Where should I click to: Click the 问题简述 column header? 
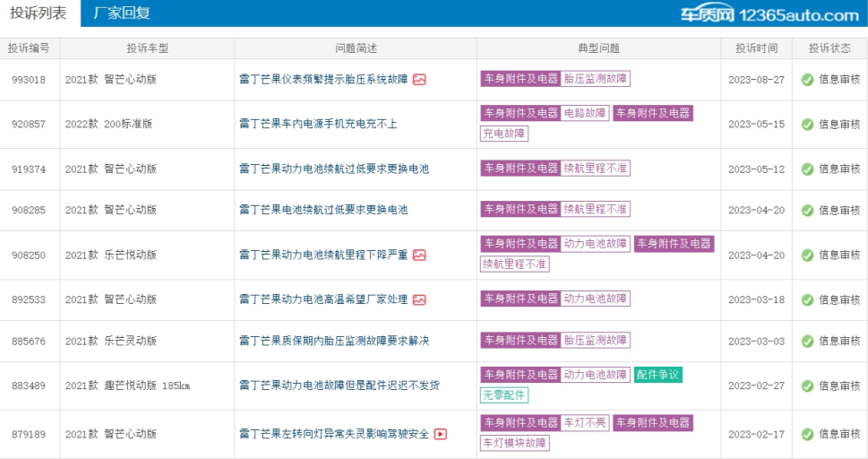coord(356,48)
